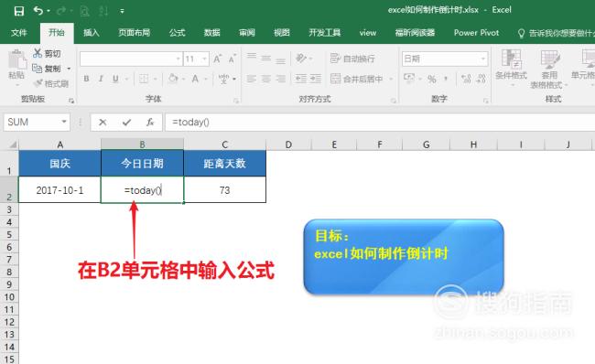The image size is (595, 364).
Task: Click the increase font size icon
Action: click(218, 59)
